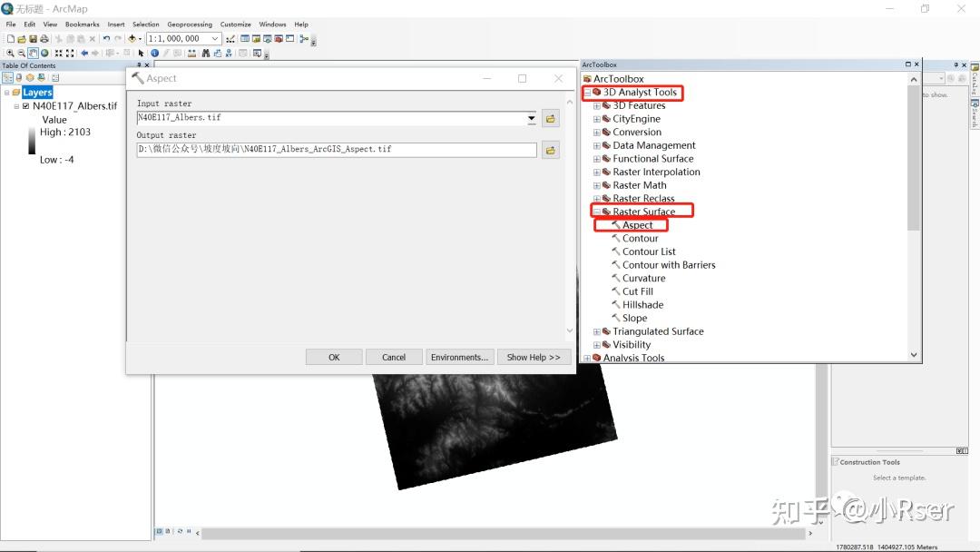Open Go To XY tool
The width and height of the screenshot is (980, 552).
pyautogui.click(x=229, y=54)
